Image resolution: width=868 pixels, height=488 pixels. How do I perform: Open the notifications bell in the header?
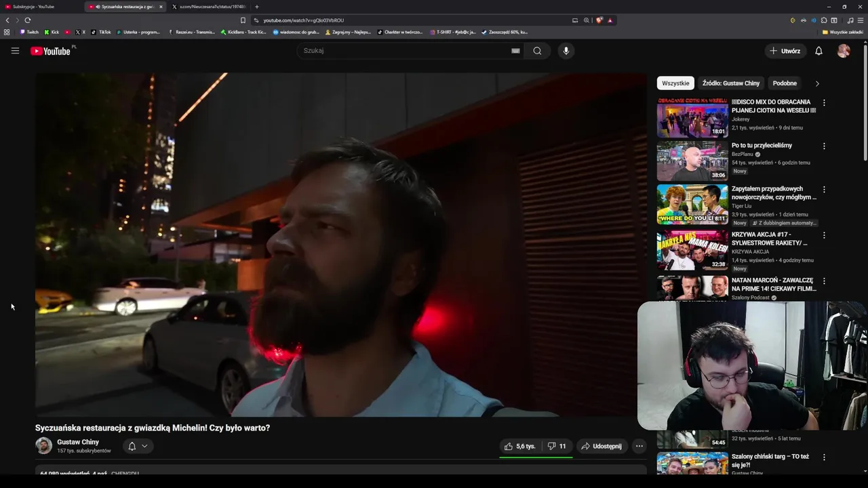[x=818, y=51]
